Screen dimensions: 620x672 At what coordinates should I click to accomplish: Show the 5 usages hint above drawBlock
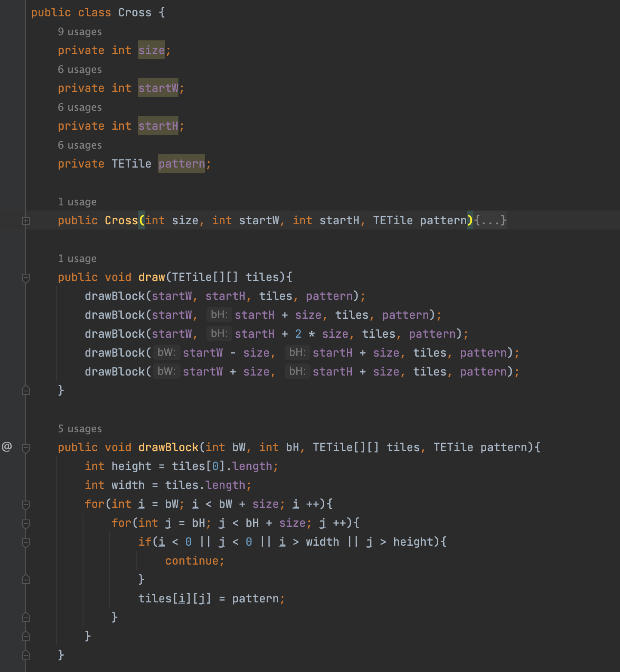tap(80, 429)
